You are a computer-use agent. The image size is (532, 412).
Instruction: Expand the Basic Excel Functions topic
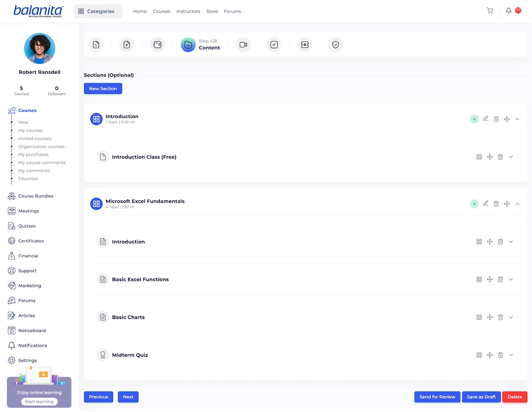[x=511, y=280]
